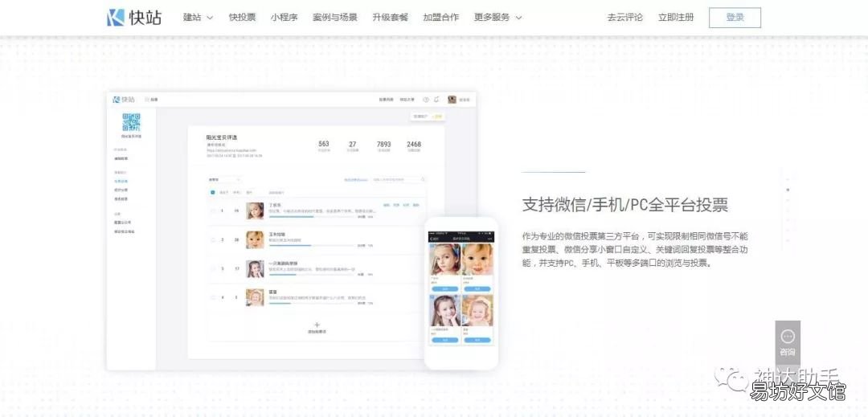This screenshot has height=417, width=868.
Task: Click the rank 4 entry's photo thumbnail
Action: coord(256,297)
